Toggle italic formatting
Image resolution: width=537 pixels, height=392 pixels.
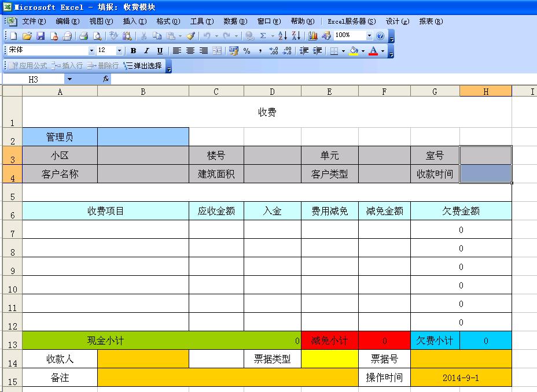(x=146, y=51)
